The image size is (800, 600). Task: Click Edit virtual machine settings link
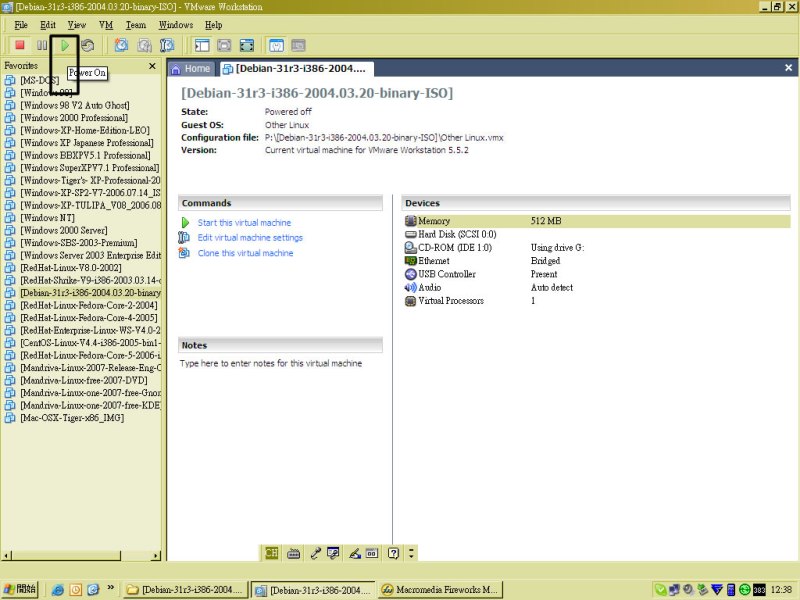click(x=250, y=238)
